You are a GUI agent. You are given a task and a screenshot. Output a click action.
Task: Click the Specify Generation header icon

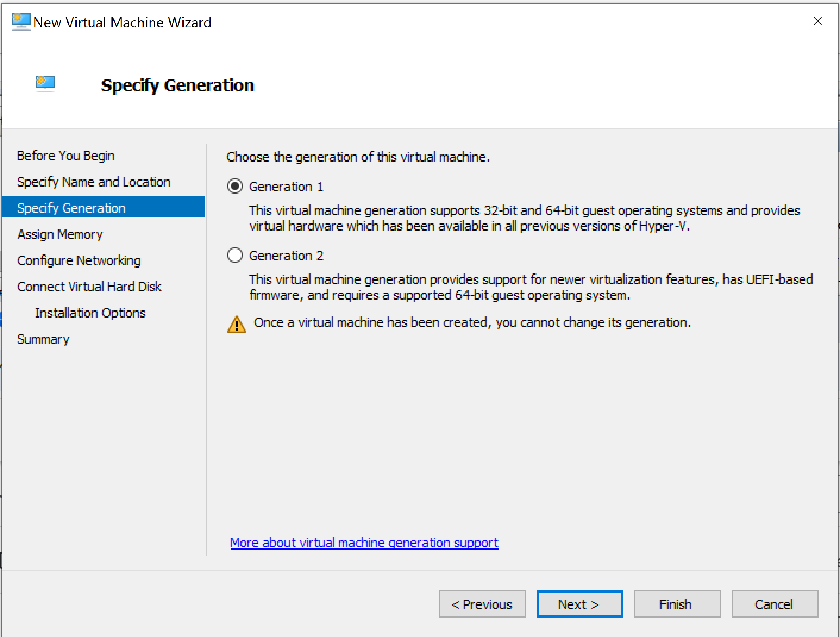click(45, 83)
